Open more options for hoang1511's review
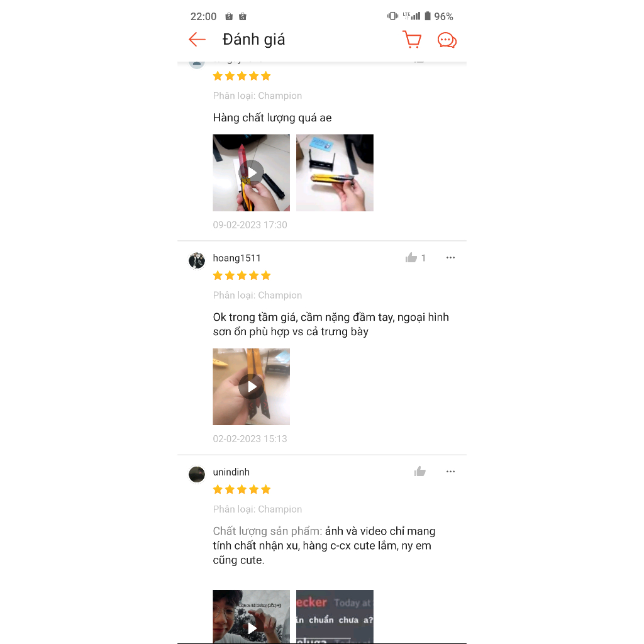The width and height of the screenshot is (644, 644). coord(450,257)
